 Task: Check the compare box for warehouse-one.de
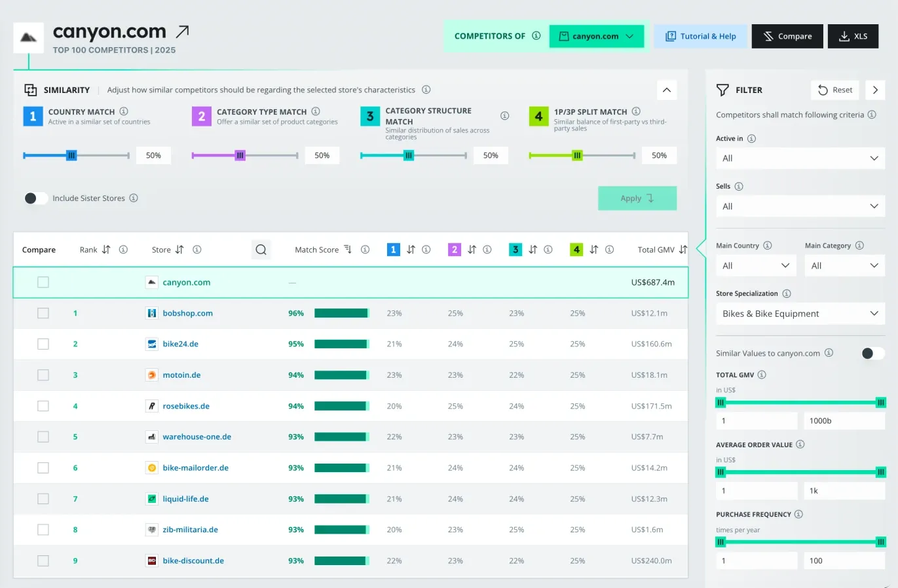tap(43, 437)
